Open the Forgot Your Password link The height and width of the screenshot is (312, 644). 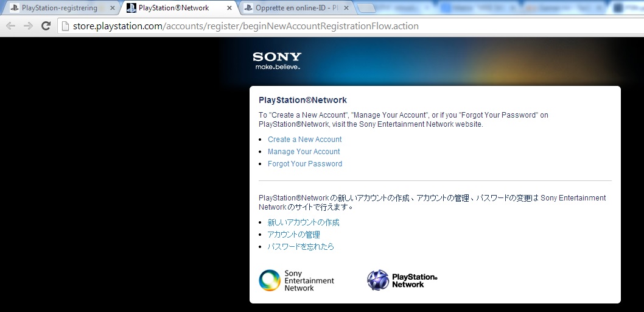[305, 163]
